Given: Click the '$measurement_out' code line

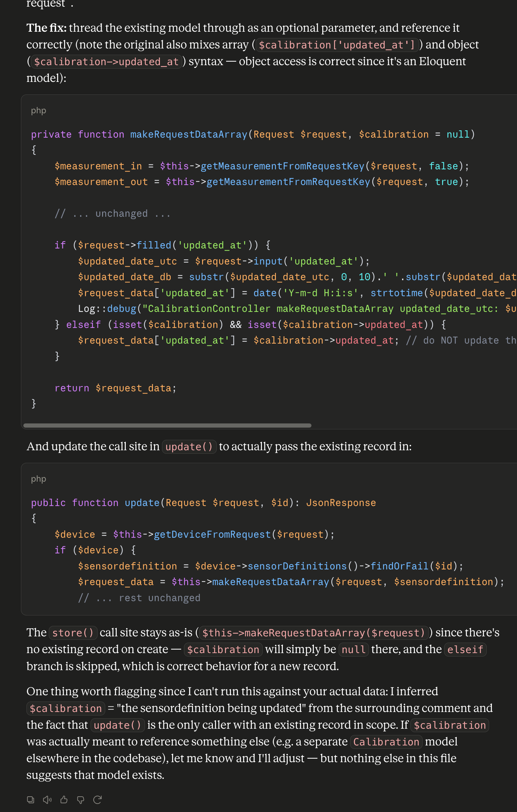Looking at the screenshot, I should [x=262, y=182].
